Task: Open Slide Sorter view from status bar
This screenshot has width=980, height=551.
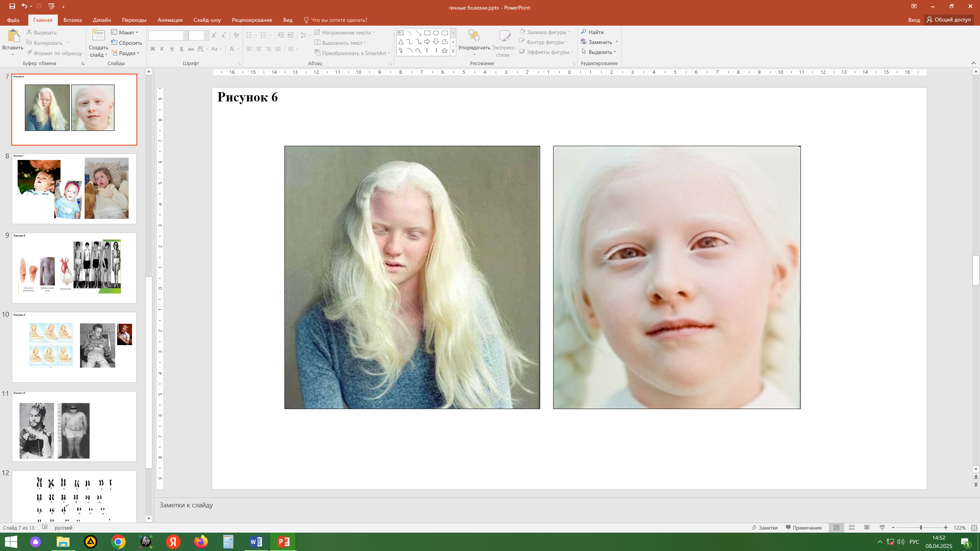Action: (852, 528)
